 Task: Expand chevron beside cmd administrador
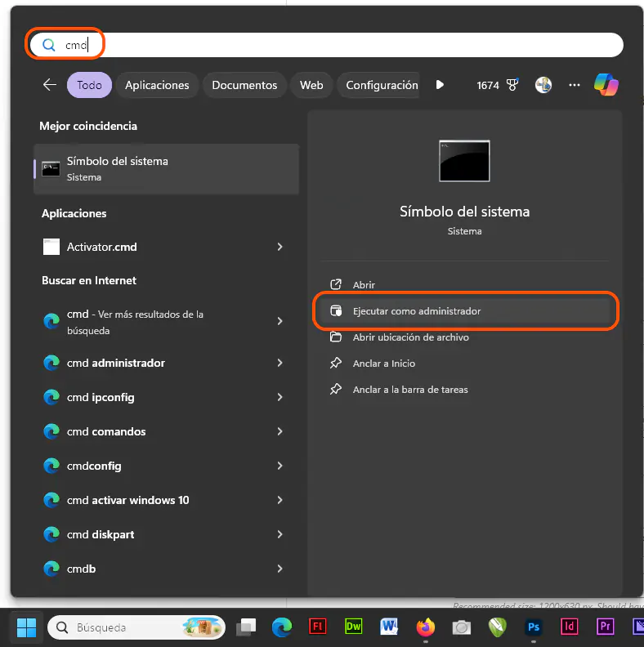pyautogui.click(x=280, y=363)
